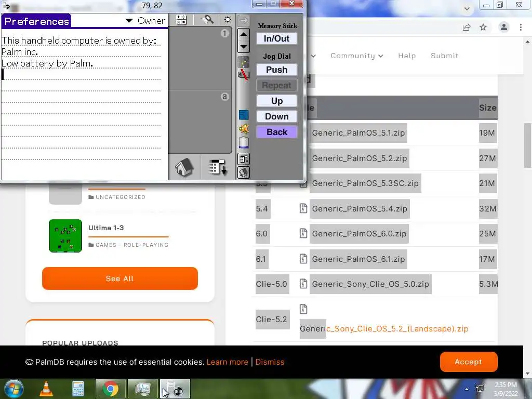Screen dimensions: 532x399
Task: Open the calculator silkscreen icon
Action: click(x=181, y=20)
